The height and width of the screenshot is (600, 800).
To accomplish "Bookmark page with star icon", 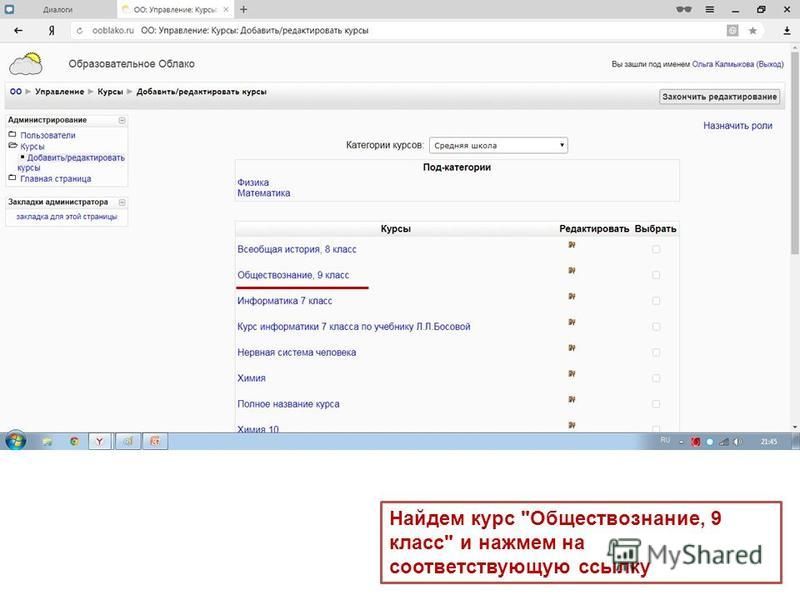I will (x=753, y=31).
